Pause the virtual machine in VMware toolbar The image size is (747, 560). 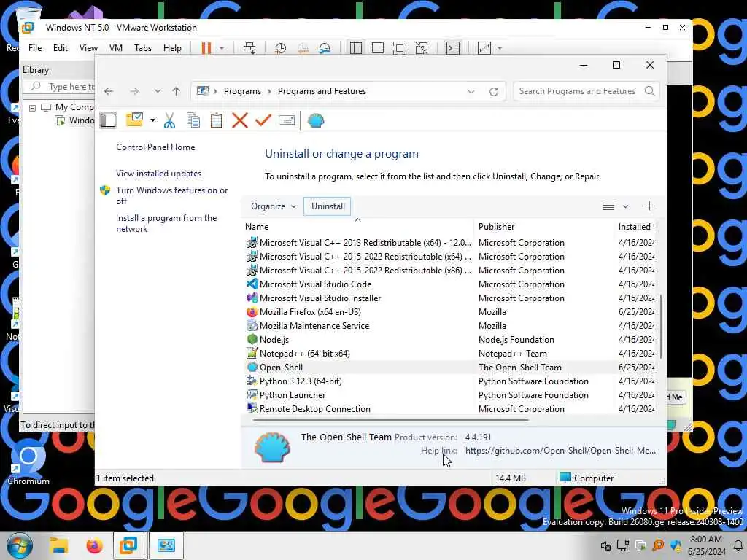pos(206,48)
